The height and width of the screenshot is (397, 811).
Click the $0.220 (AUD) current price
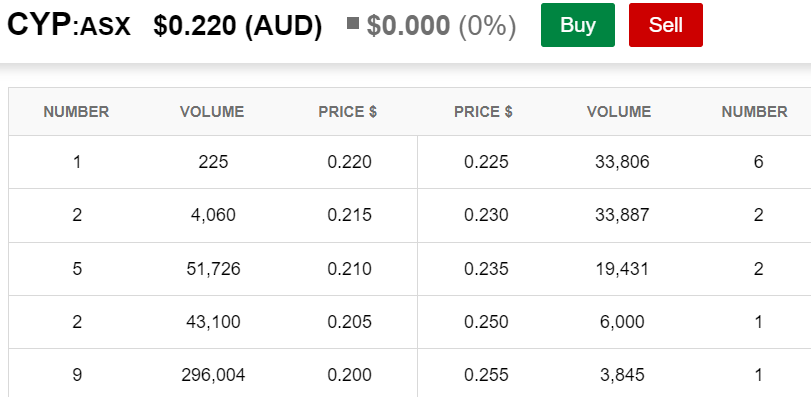click(x=237, y=26)
